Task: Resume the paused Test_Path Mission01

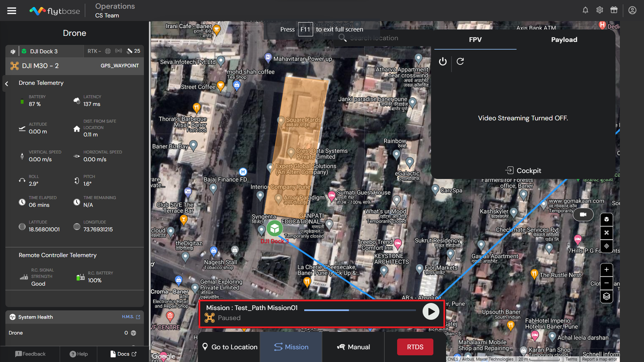Action: point(431,312)
